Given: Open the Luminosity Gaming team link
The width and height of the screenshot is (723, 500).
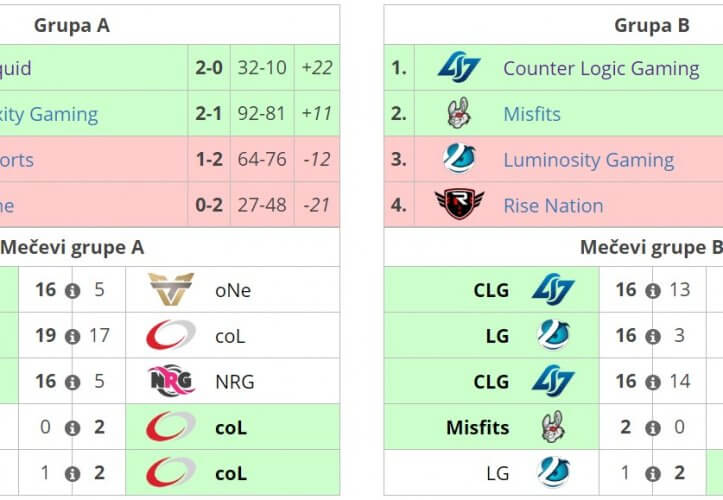Looking at the screenshot, I should [588, 160].
